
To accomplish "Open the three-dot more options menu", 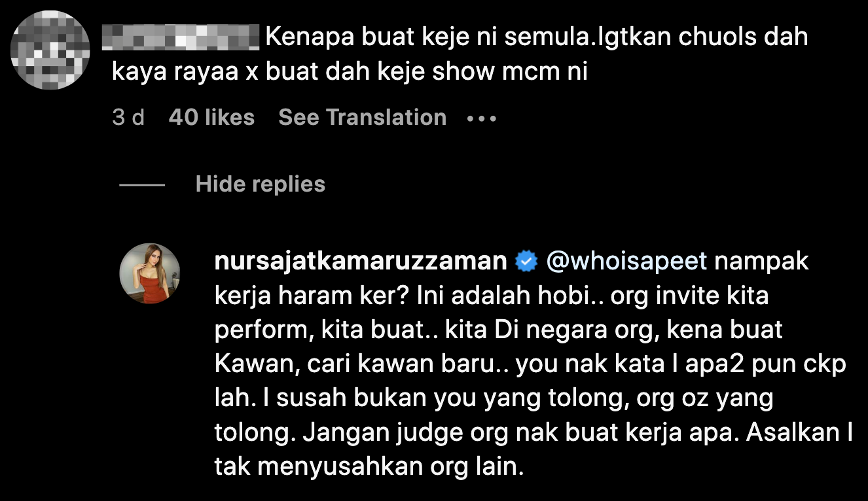I will click(482, 118).
